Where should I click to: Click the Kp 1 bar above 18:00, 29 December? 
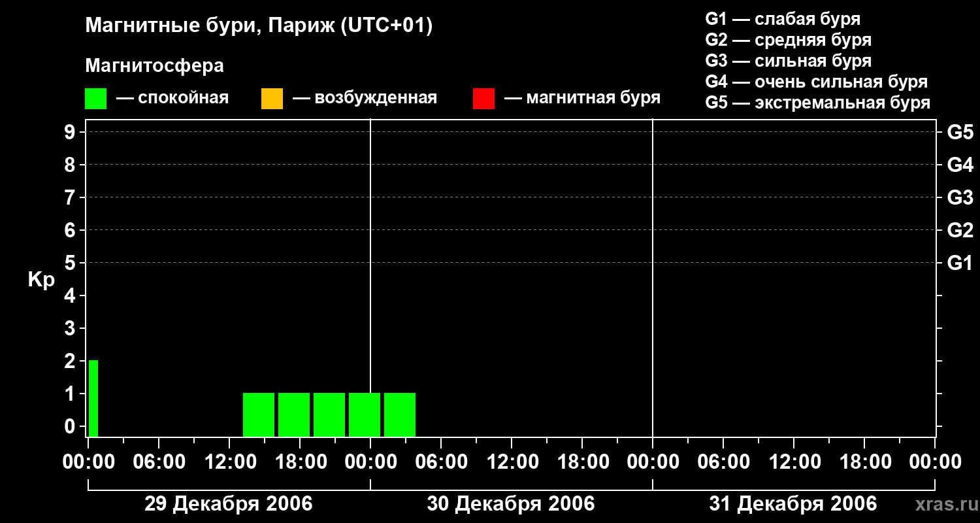[294, 414]
